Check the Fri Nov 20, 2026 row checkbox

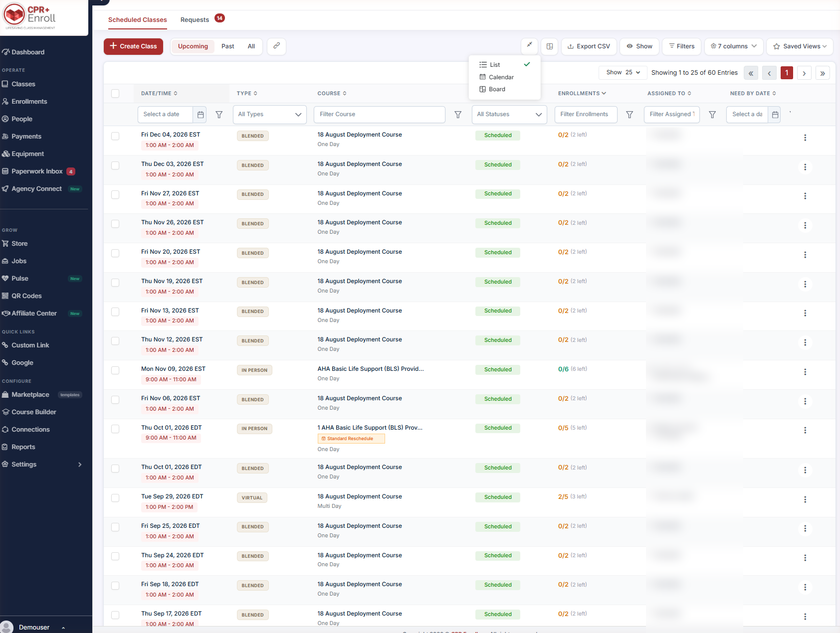115,253
